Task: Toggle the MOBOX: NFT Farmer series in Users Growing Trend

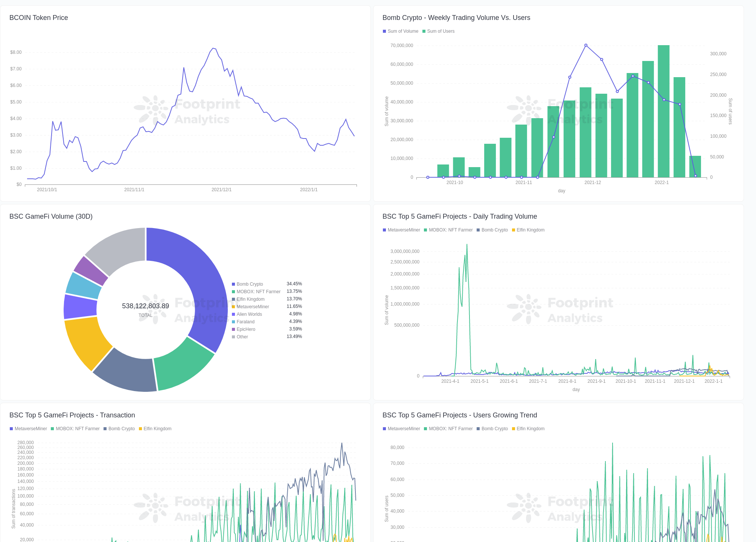Action: 425,429
